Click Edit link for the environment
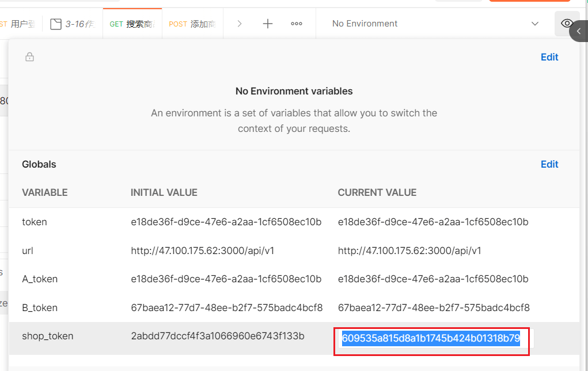 (549, 57)
